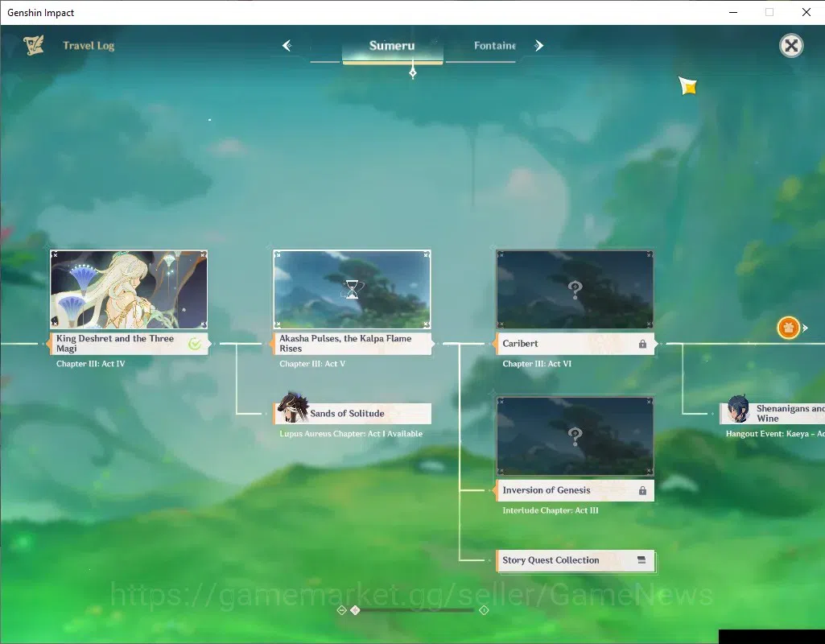Select Akasha Pulses, the Kalpa Flame Rises label

[352, 344]
